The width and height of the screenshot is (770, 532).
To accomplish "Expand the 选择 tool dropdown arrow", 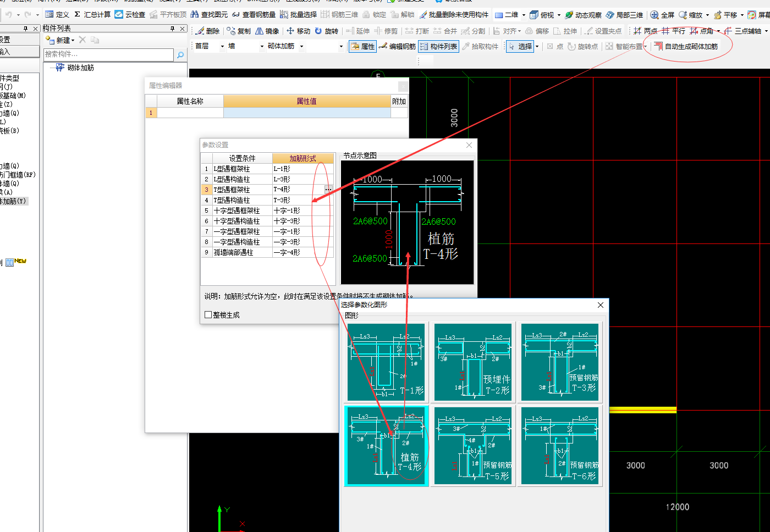I will click(537, 46).
